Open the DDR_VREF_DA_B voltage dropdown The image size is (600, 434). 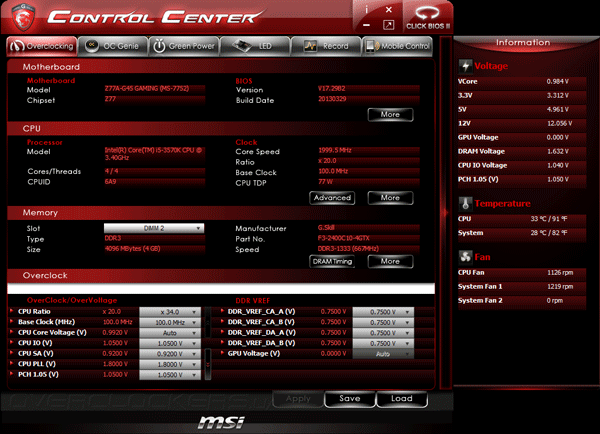pos(383,344)
